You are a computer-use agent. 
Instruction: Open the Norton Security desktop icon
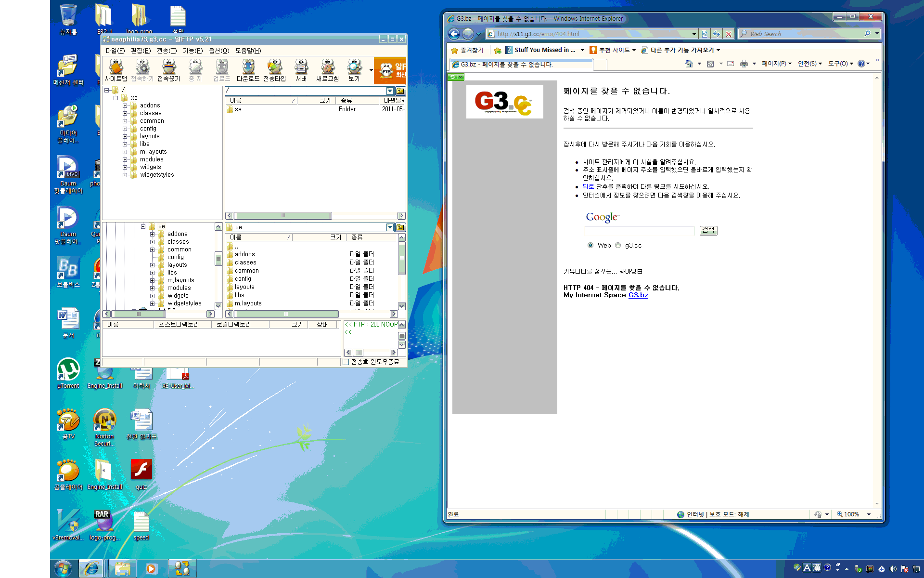coord(104,427)
